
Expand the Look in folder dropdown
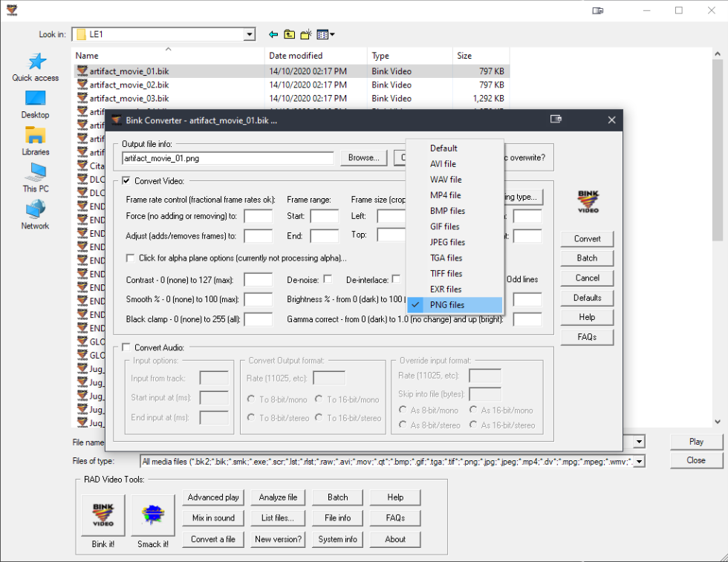click(250, 34)
